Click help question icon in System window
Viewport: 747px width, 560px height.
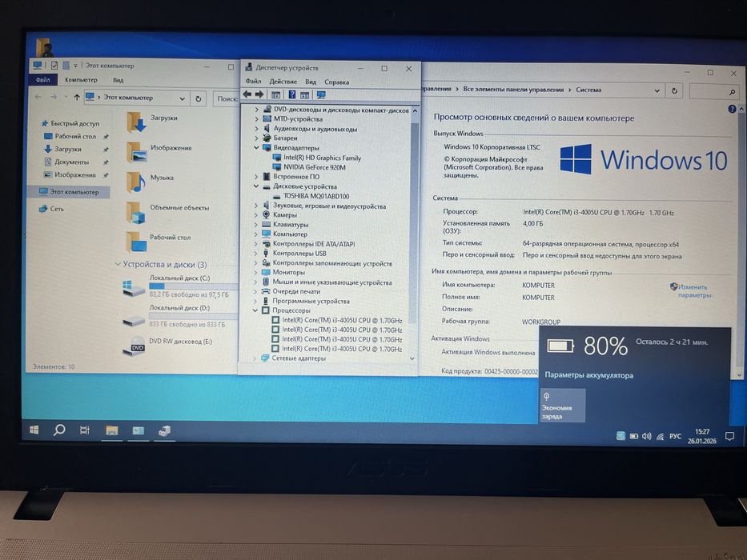point(732,109)
